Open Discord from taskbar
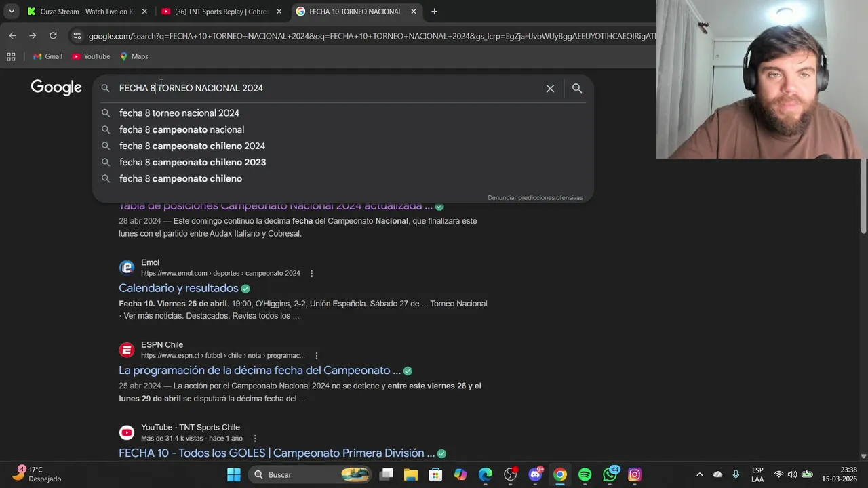 point(536,474)
